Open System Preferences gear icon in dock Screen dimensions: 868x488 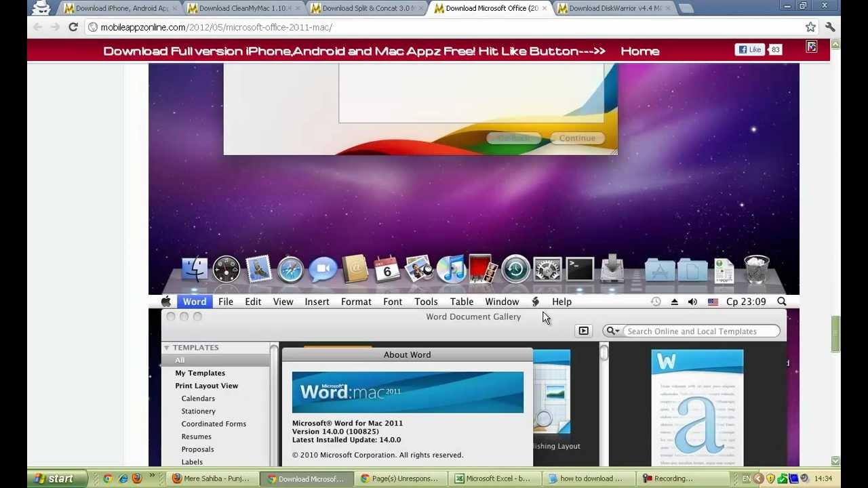point(547,269)
